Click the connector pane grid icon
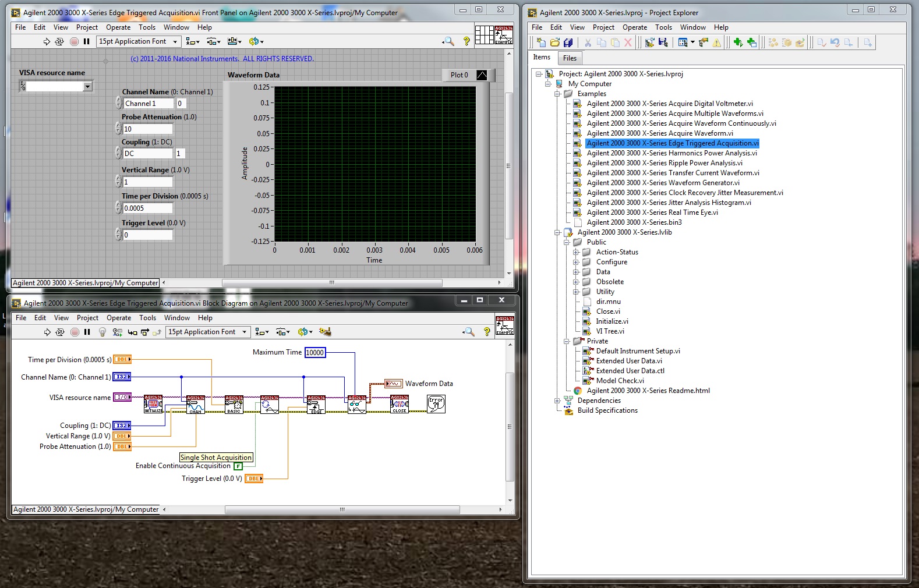This screenshot has width=919, height=588. [485, 35]
